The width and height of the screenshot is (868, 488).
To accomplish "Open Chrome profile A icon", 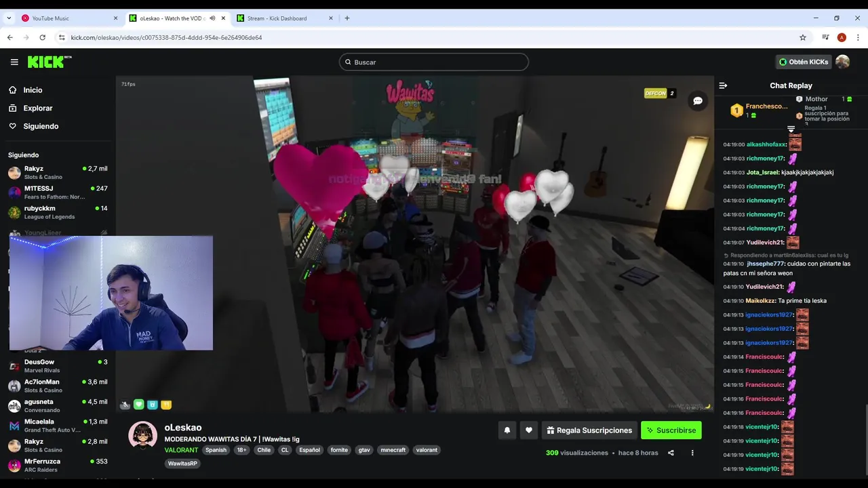I will (x=842, y=37).
